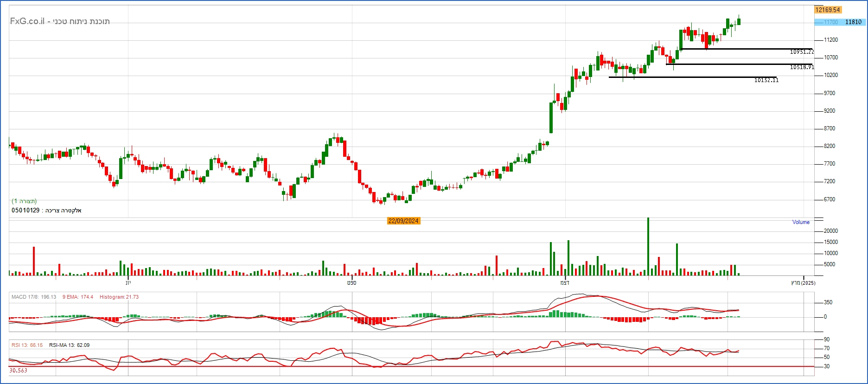The height and width of the screenshot is (384, 868).
Task: Select the 10518.91 horizontal line label
Action: [802, 67]
